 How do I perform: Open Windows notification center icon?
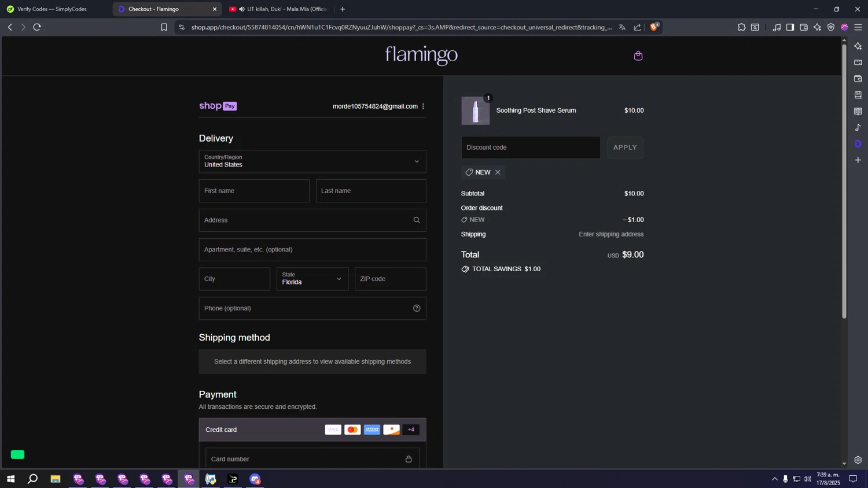pyautogui.click(x=853, y=479)
